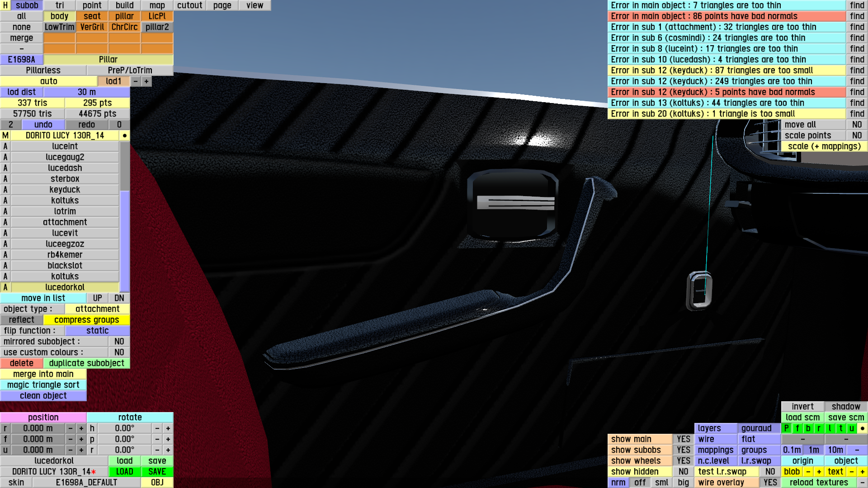Toggle the P layer button

click(x=786, y=428)
